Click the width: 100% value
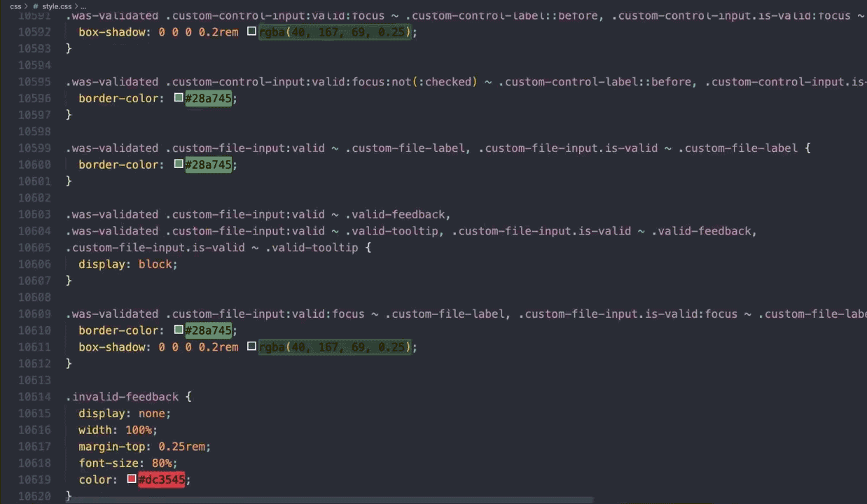The height and width of the screenshot is (504, 867). (139, 430)
